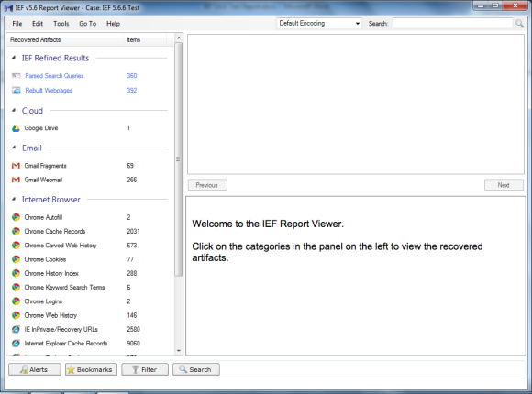The image size is (532, 394).
Task: Click the Rebuilt Webpages icon
Action: tap(16, 90)
